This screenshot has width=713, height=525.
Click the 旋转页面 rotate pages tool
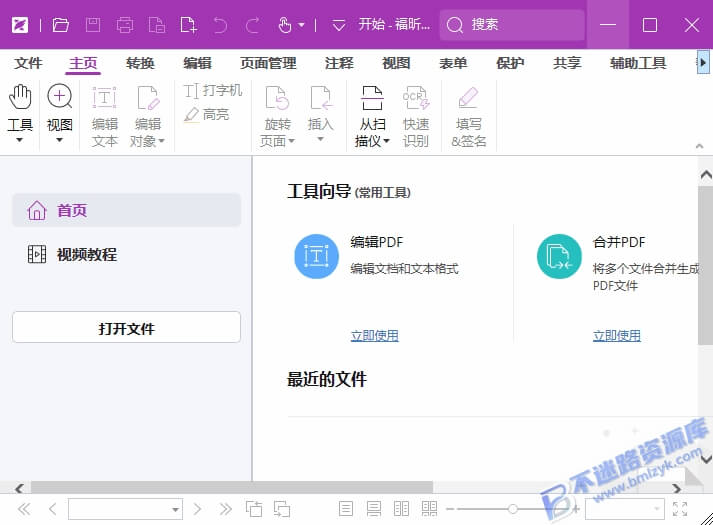click(x=277, y=116)
